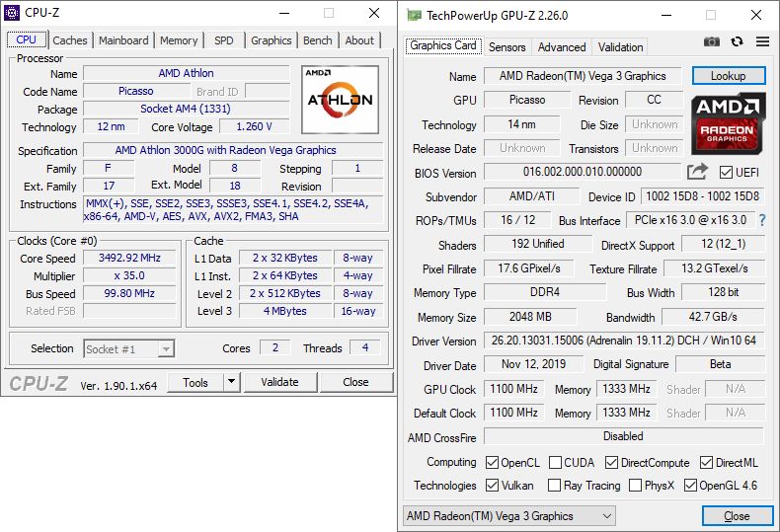This screenshot has height=532, width=780.
Task: Toggle the CUDA checkbox
Action: 555,462
